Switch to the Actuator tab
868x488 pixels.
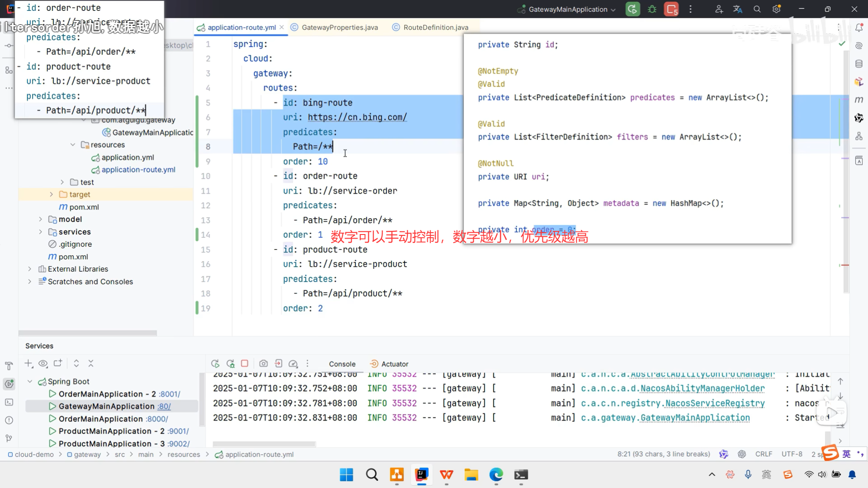click(x=394, y=364)
